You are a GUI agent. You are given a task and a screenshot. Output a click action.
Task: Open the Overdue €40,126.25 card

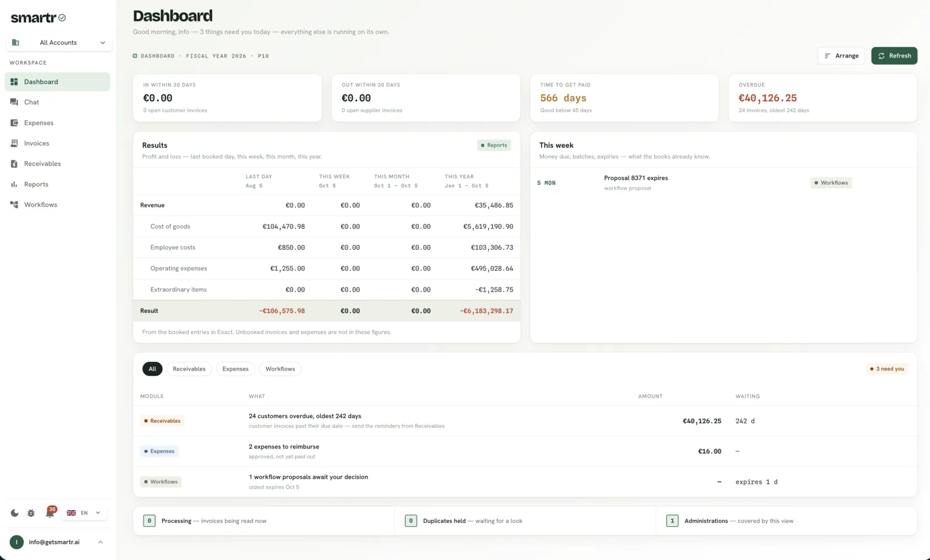tap(822, 98)
